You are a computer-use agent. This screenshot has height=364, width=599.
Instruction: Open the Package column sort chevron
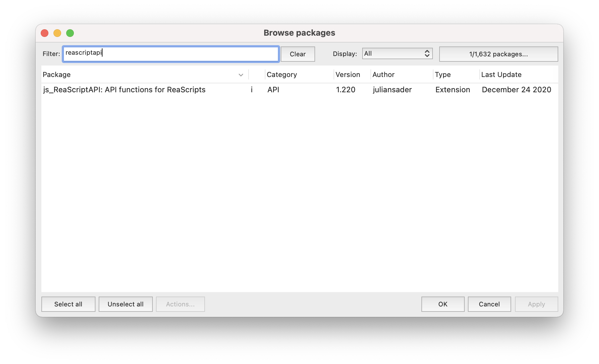click(241, 75)
